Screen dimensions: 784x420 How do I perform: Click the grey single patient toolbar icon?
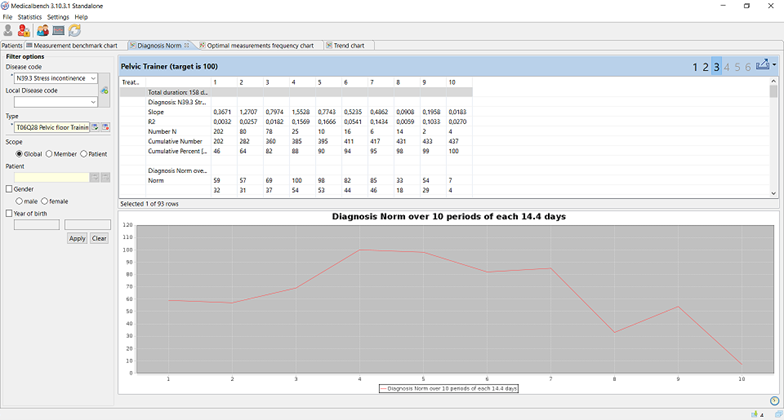click(x=8, y=30)
